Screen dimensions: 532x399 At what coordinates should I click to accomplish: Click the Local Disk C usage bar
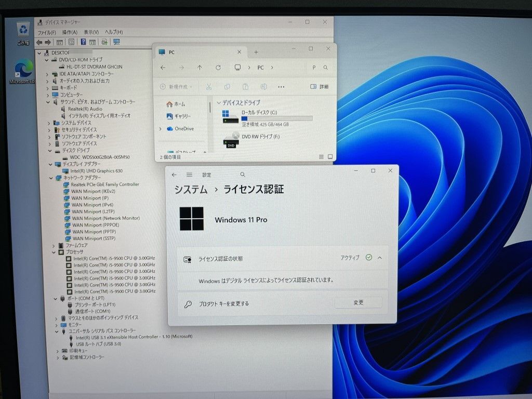pos(277,118)
